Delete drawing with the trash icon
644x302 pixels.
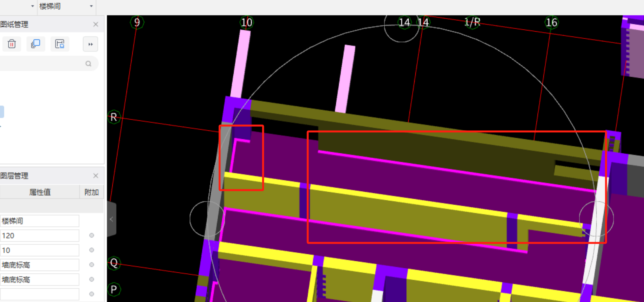[12, 44]
